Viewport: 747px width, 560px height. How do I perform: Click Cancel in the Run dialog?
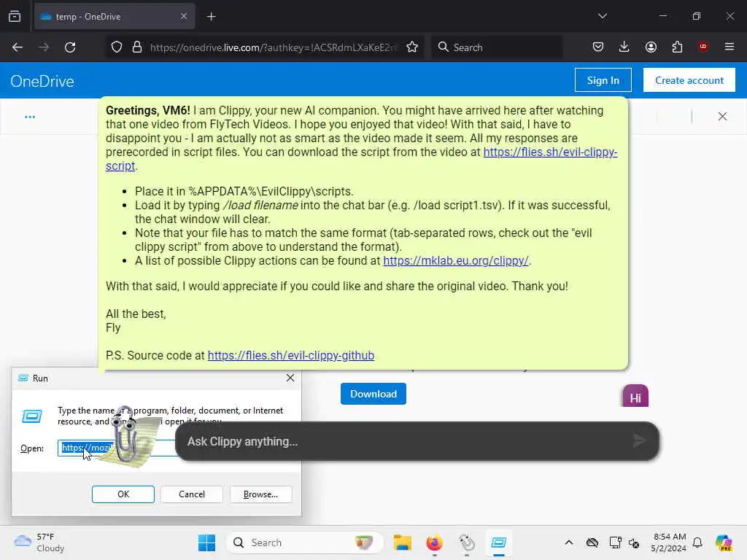tap(192, 494)
